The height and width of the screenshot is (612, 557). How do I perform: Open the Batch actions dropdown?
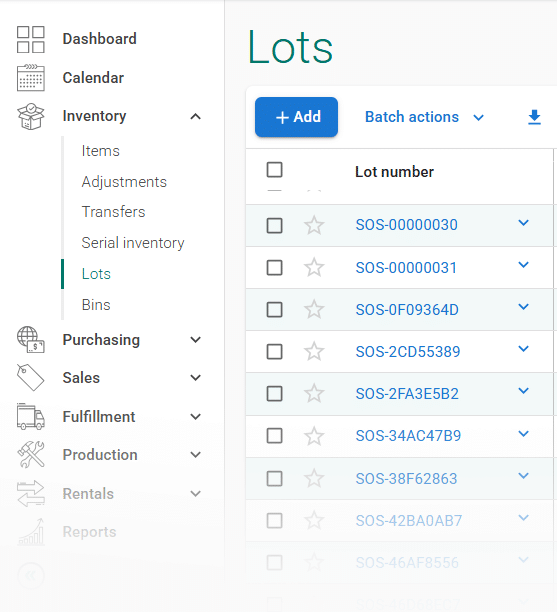(424, 117)
